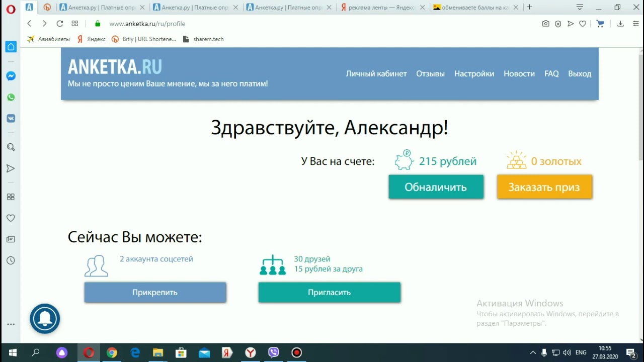The image size is (644, 362).
Task: Click the 'Прикрепить' button
Action: pyautogui.click(x=155, y=292)
